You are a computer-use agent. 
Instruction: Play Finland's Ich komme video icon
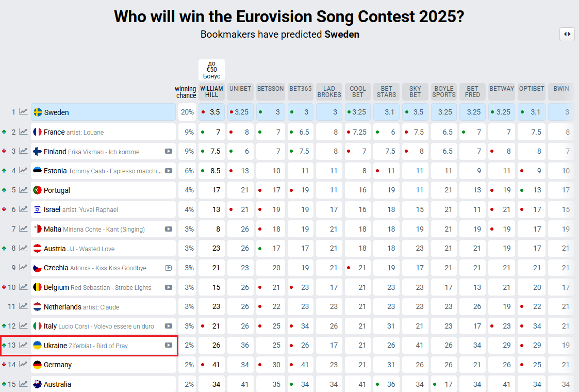169,152
